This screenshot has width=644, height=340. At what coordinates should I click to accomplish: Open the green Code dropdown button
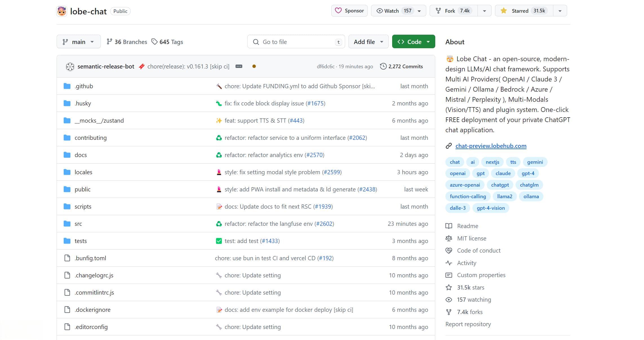coord(414,42)
